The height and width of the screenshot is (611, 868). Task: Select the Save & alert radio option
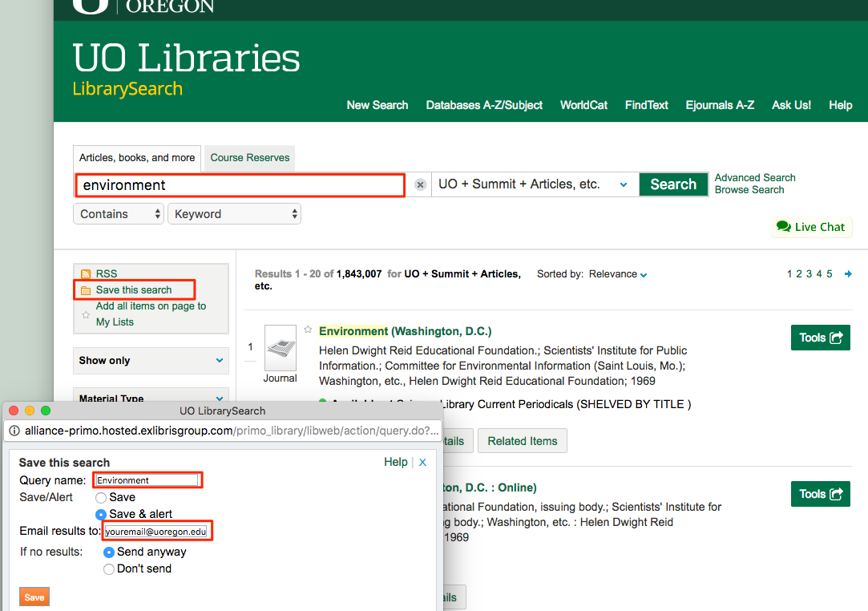(101, 514)
